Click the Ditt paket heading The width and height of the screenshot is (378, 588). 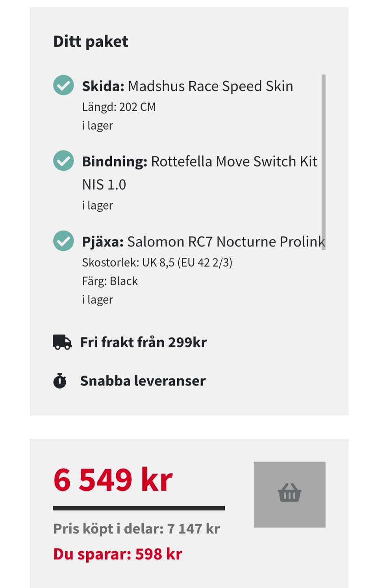coord(91,41)
